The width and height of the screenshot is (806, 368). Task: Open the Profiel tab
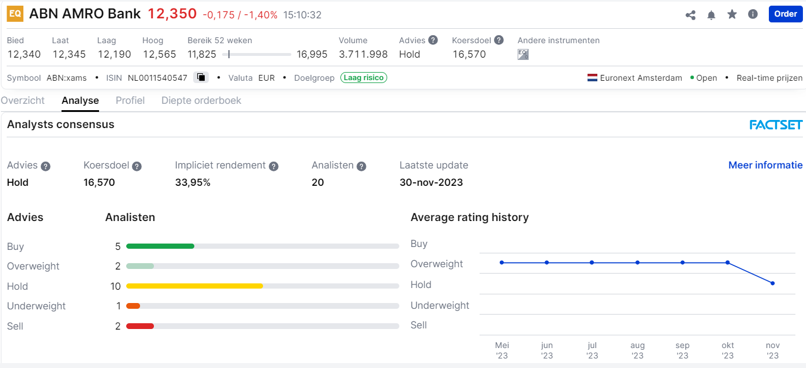(130, 101)
